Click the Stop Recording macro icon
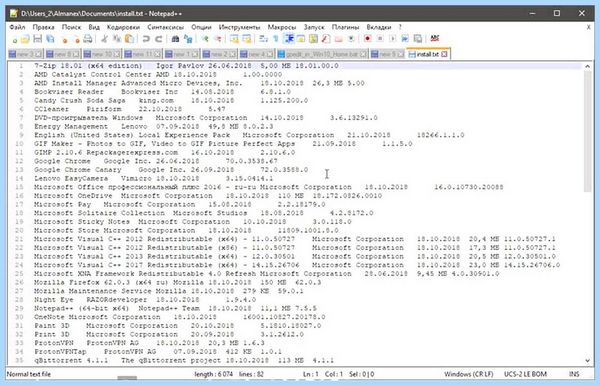The height and width of the screenshot is (386, 600). (380, 39)
